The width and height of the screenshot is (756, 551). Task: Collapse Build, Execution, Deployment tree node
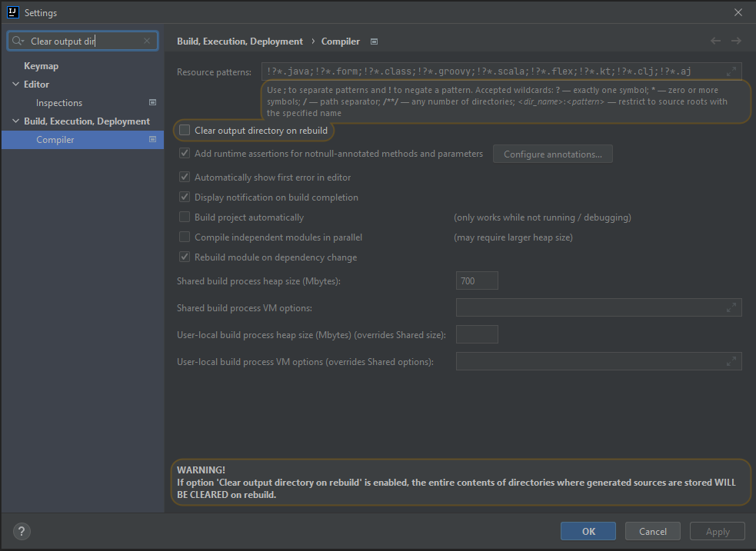[x=15, y=121]
